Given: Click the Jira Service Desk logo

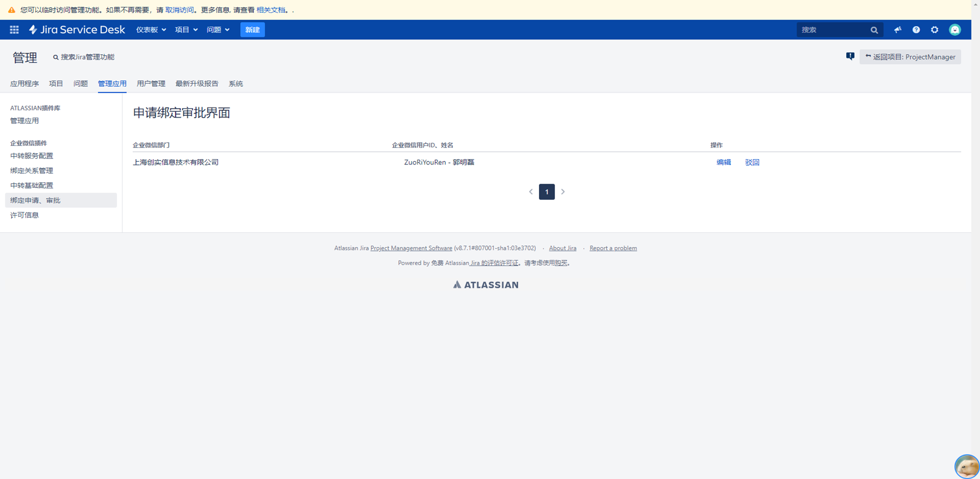Looking at the screenshot, I should click(77, 30).
